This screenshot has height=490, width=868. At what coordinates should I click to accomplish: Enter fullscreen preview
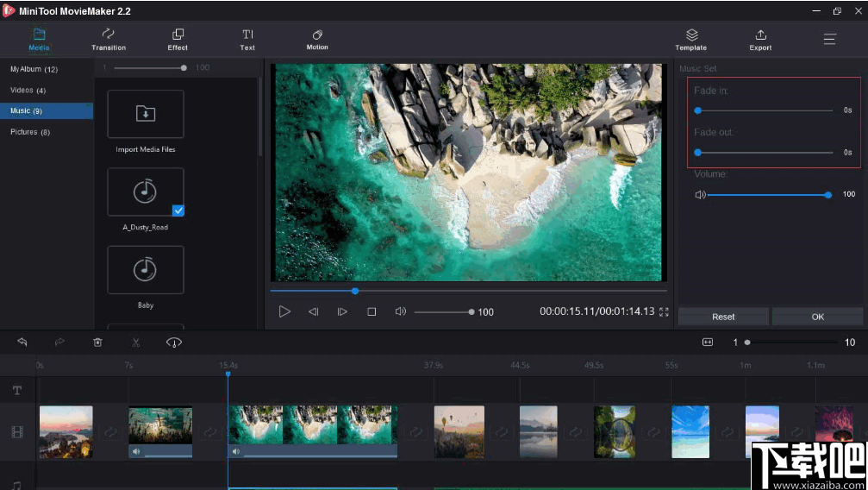point(664,312)
